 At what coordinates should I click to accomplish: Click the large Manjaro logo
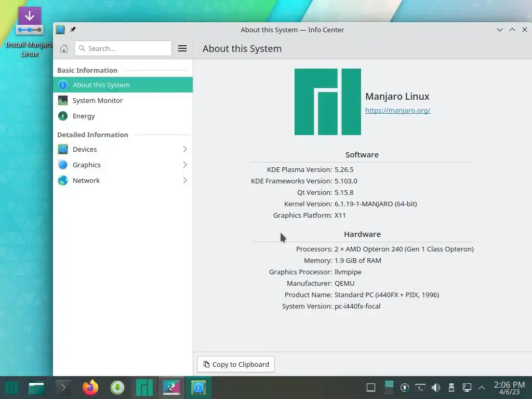pos(328,102)
